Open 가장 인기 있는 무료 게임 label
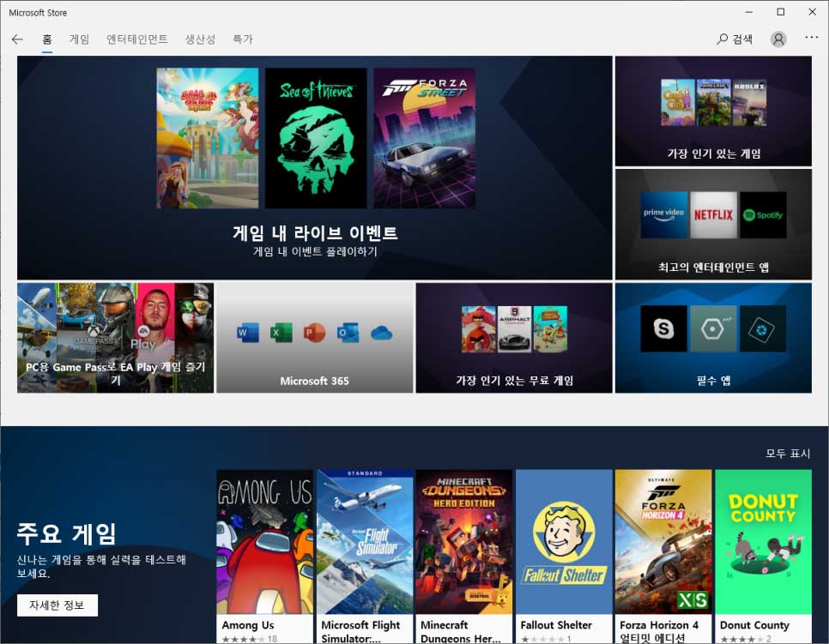Image resolution: width=829 pixels, height=644 pixels. (x=514, y=381)
